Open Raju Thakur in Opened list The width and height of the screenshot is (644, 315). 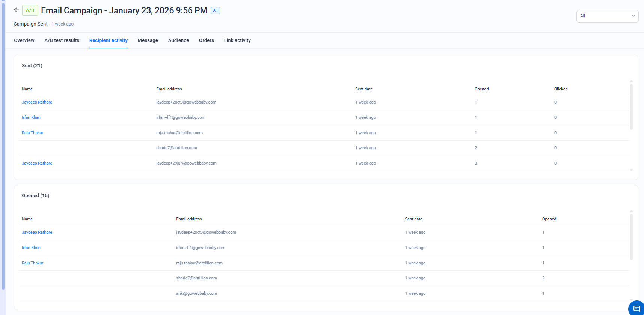pos(32,263)
